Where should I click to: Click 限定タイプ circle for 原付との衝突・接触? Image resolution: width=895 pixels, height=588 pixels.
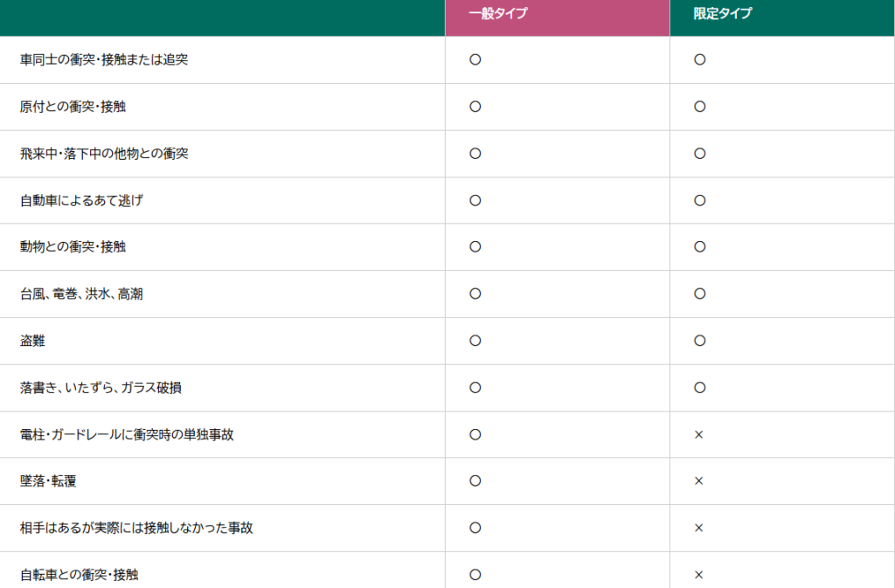(699, 107)
